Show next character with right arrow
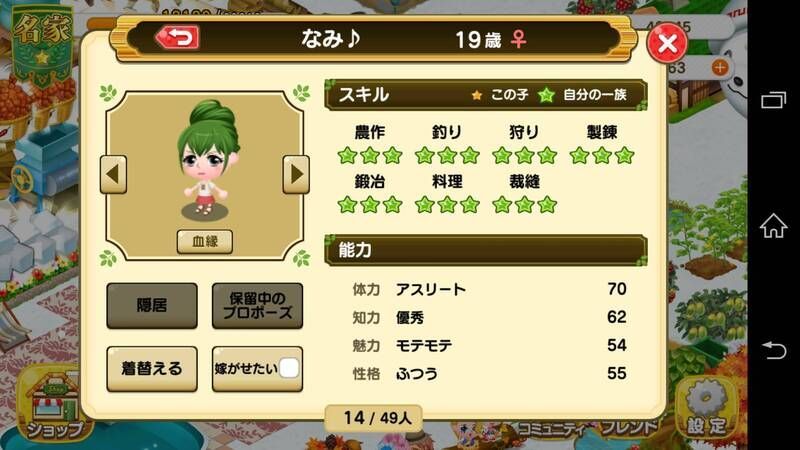This screenshot has height=450, width=800. click(x=296, y=174)
